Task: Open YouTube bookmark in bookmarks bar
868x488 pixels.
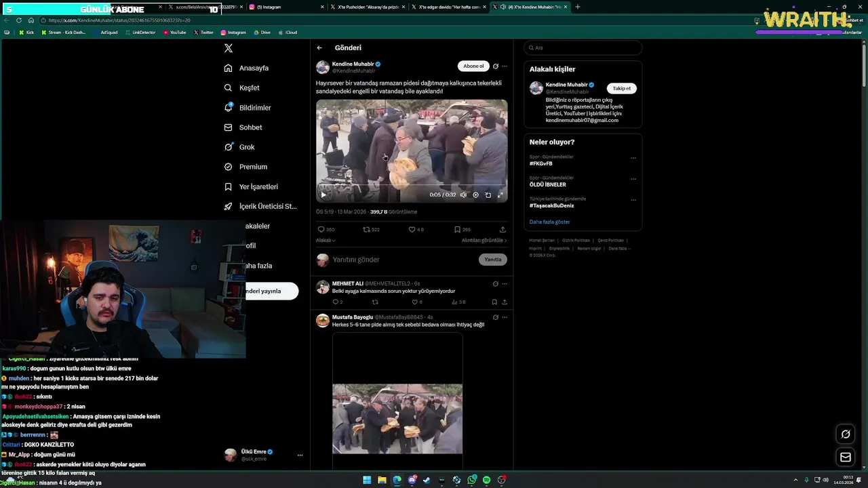Action: [174, 33]
